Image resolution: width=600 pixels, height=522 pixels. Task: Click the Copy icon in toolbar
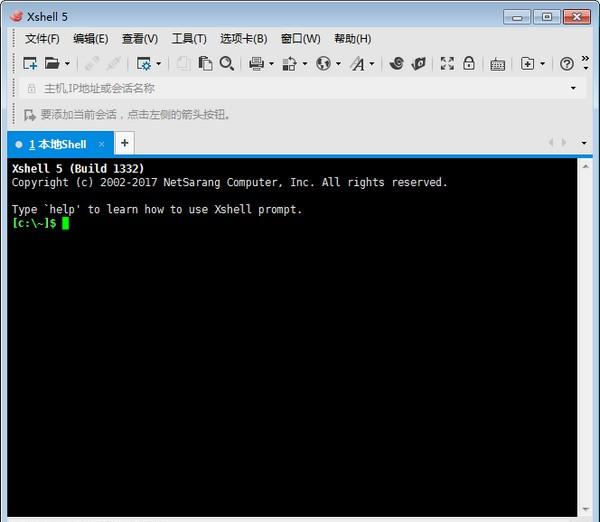tap(184, 64)
